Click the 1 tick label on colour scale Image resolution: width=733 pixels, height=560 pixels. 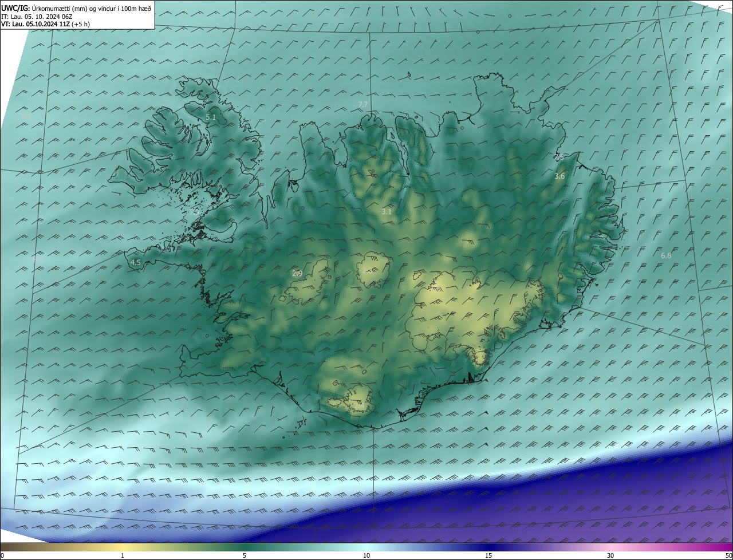coord(123,555)
